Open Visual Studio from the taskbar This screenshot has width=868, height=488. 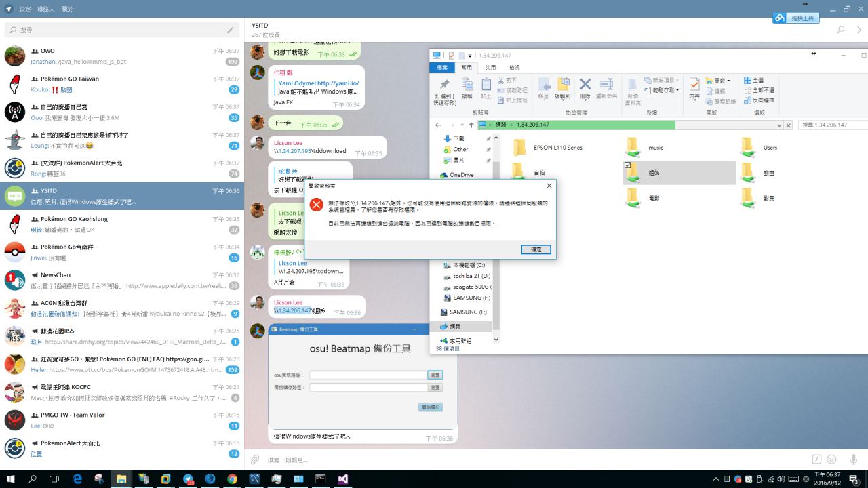click(x=342, y=479)
